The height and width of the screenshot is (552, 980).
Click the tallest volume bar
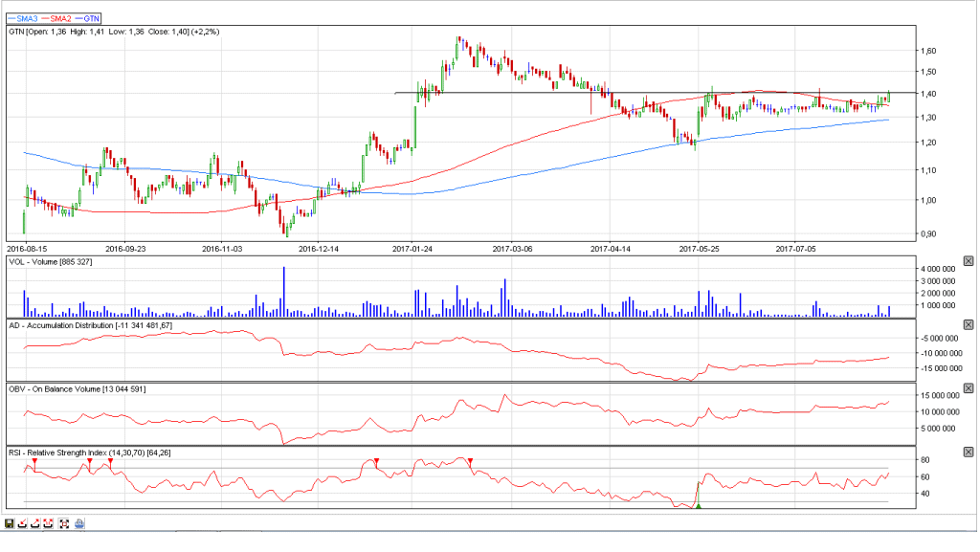[x=283, y=292]
